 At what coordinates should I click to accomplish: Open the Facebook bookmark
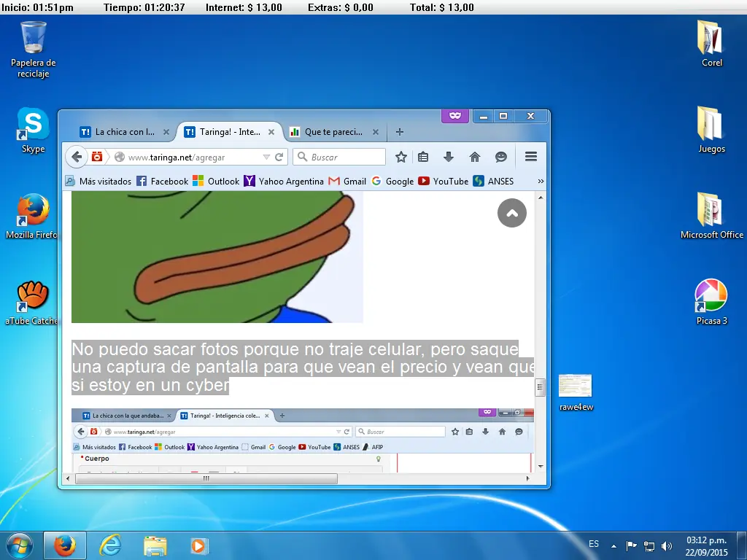[x=163, y=181]
